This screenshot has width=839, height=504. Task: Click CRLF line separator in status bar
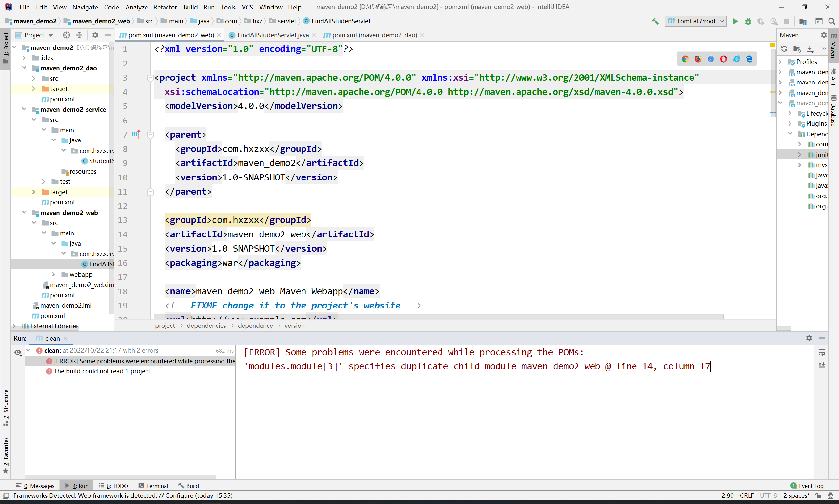coord(747,495)
